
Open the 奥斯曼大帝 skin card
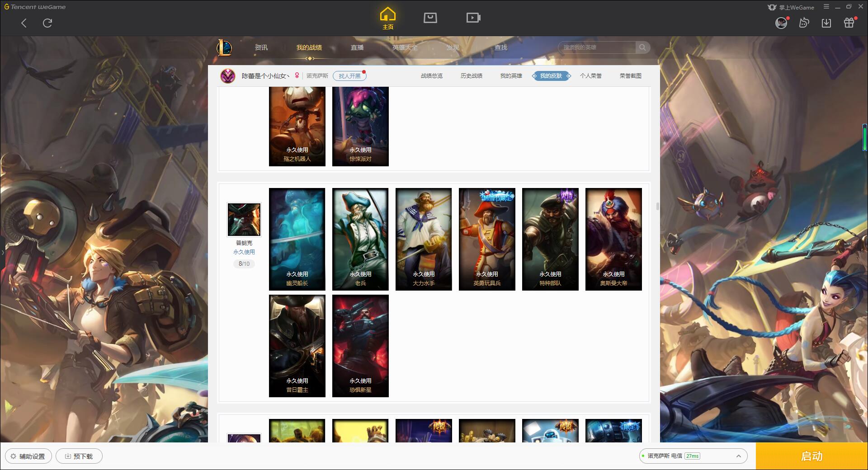[613, 239]
